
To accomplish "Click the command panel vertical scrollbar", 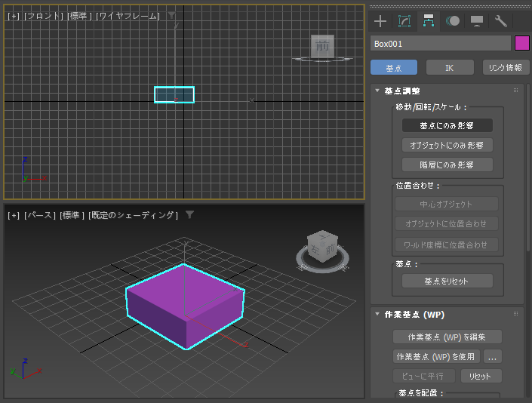I will 528,166.
